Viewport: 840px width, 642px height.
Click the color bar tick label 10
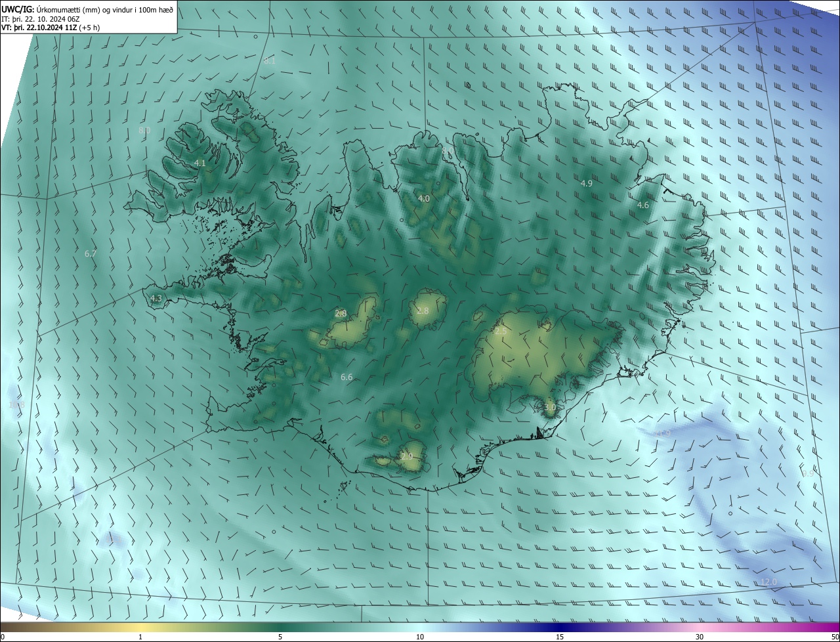pyautogui.click(x=420, y=637)
